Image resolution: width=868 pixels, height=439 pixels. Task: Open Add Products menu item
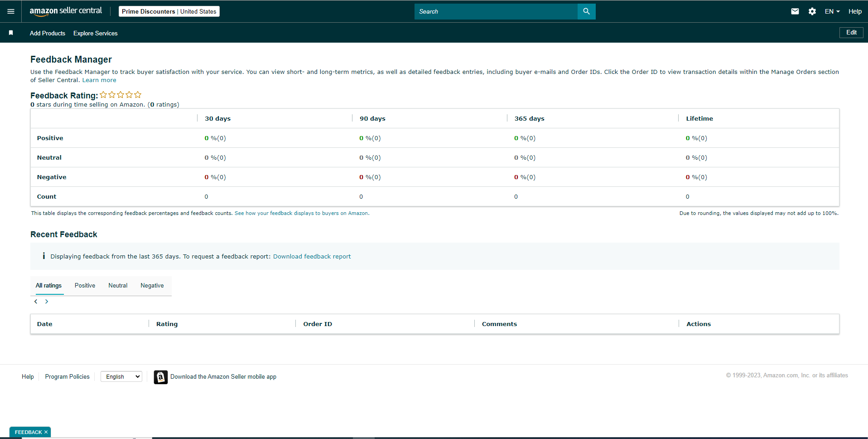pyautogui.click(x=48, y=33)
